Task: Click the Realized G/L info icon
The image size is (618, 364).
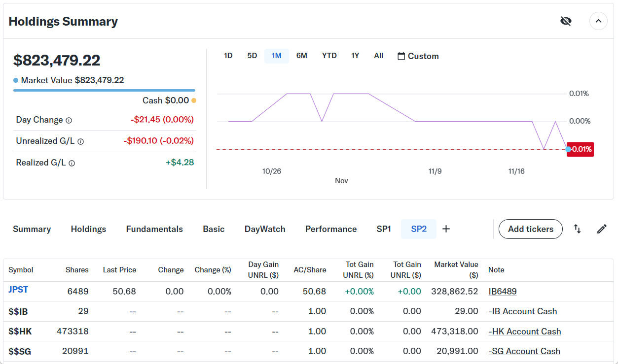Action: 72,163
